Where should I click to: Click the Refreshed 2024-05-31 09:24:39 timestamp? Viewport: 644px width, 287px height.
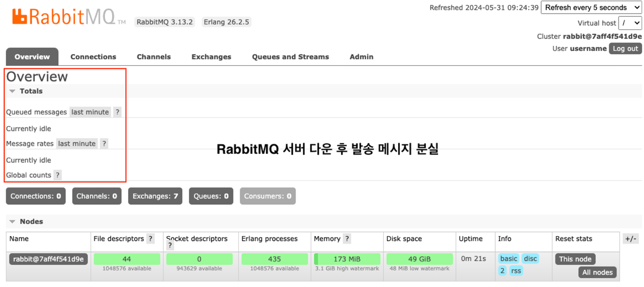[484, 8]
